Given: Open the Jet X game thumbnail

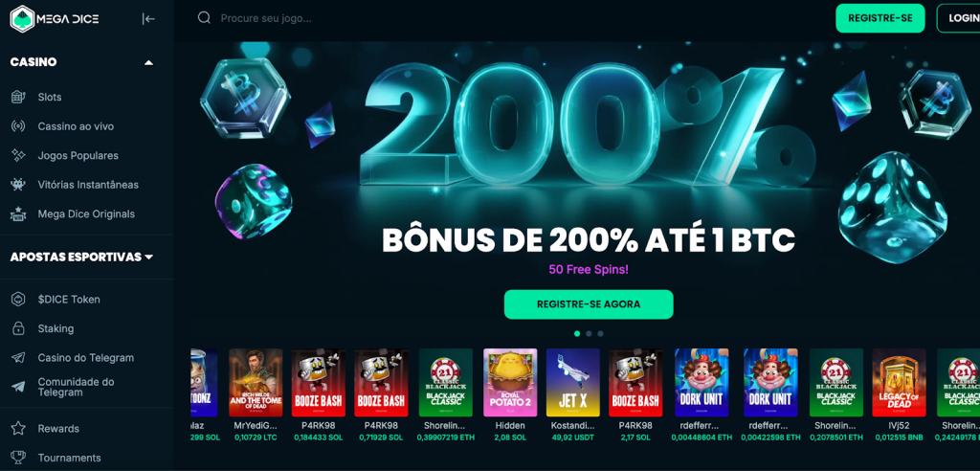Looking at the screenshot, I should point(573,383).
